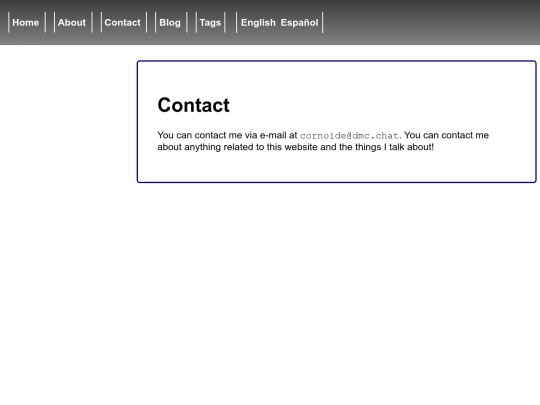Go to the About page

72,22
